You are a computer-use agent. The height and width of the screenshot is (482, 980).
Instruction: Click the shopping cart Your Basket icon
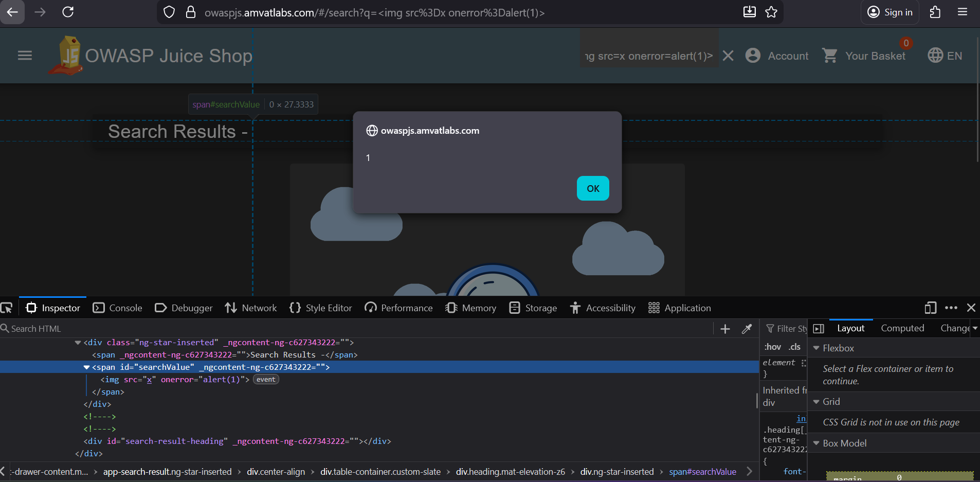830,56
